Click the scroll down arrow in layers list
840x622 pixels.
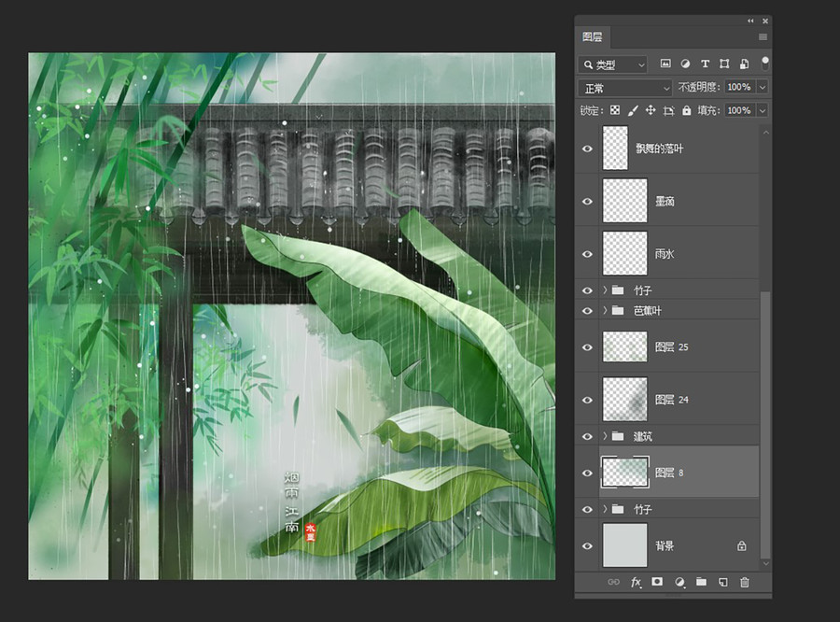click(765, 563)
